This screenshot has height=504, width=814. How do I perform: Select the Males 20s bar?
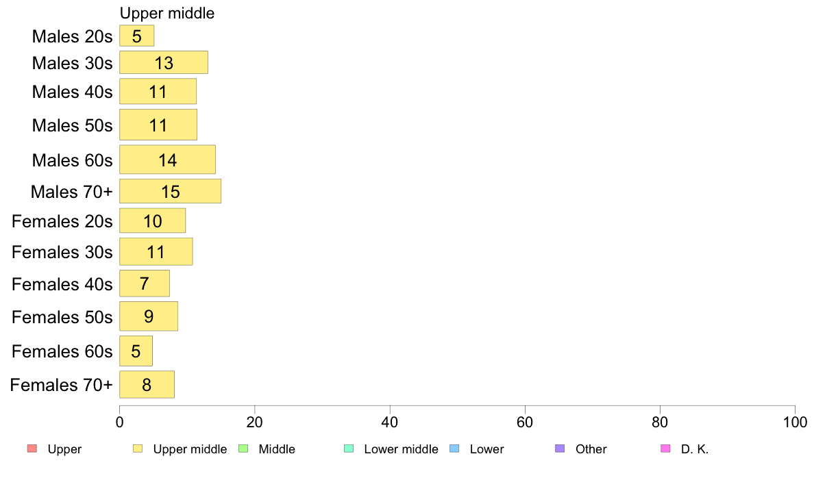137,36
